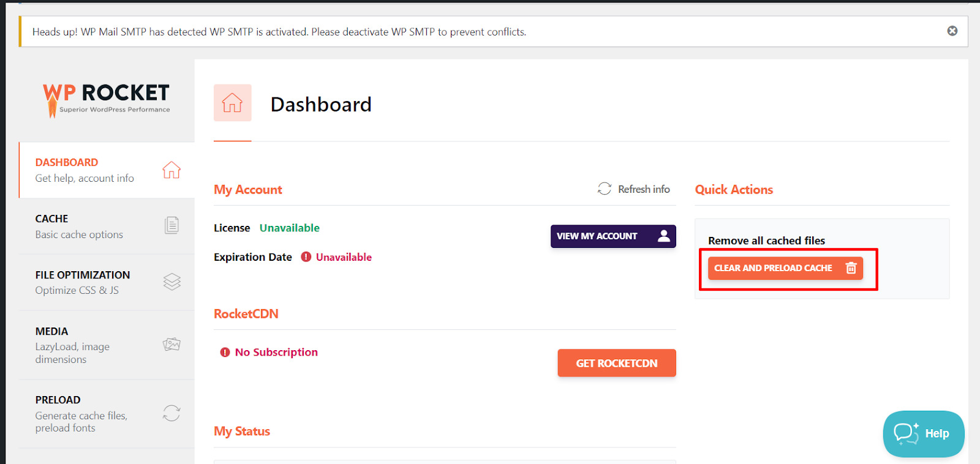This screenshot has width=980, height=464.
Task: Click the layers icon next to File Optimization
Action: pyautogui.click(x=171, y=282)
